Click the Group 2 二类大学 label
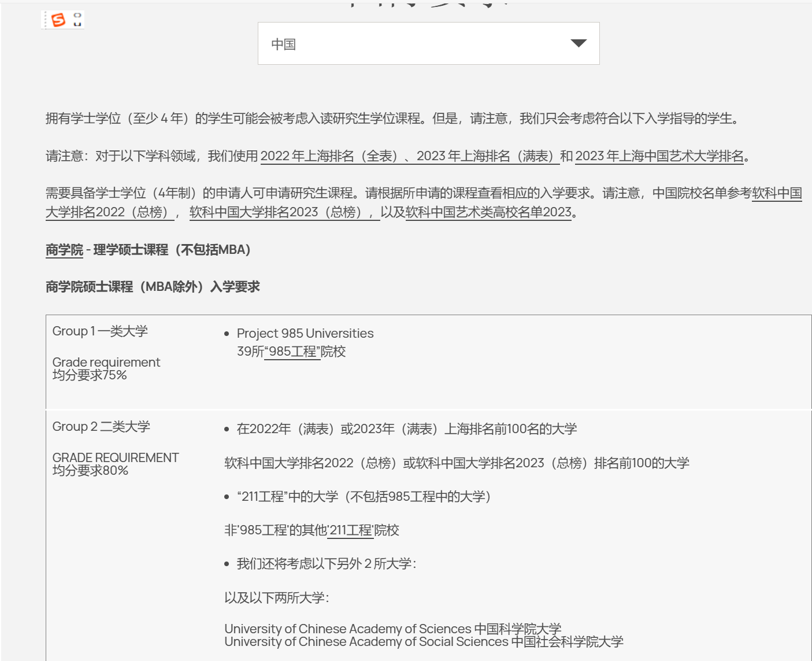Image resolution: width=812 pixels, height=661 pixels. 101,427
